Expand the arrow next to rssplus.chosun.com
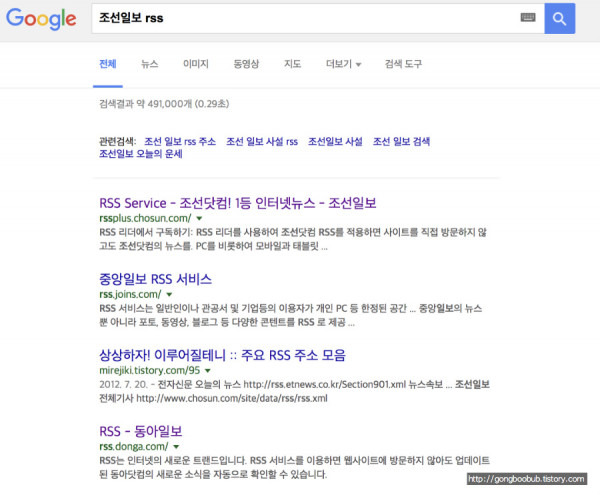600x495 pixels. 199,218
